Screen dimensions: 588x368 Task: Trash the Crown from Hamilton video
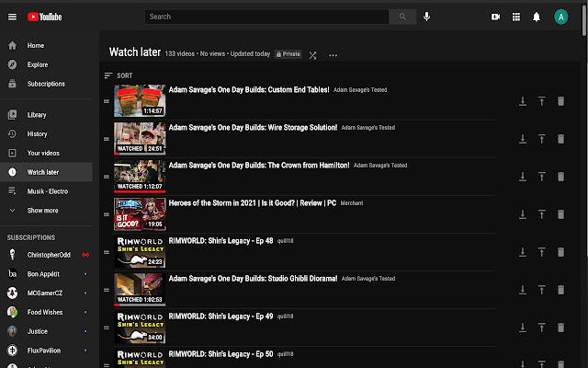pos(560,177)
